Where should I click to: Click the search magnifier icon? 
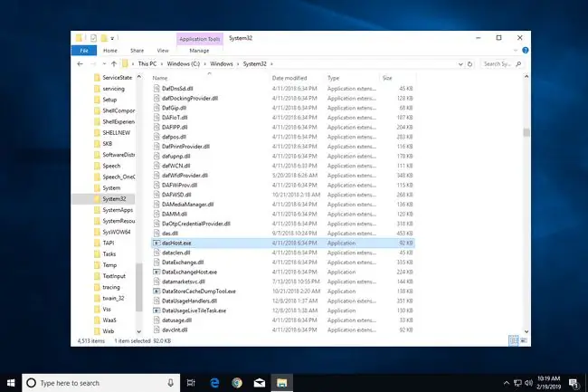click(518, 64)
